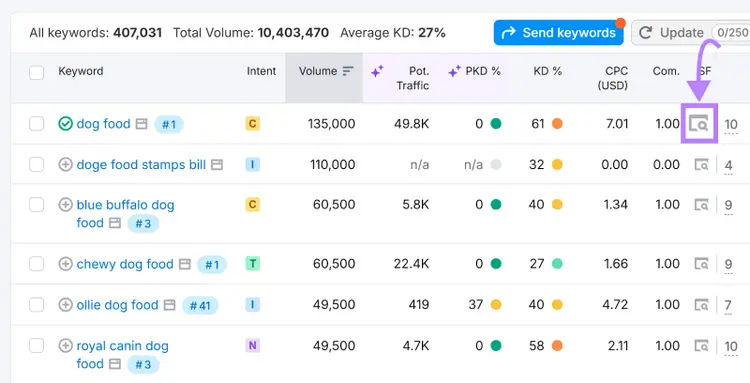Click the #41 badge on ollie dog food
This screenshot has width=750, height=383.
pyautogui.click(x=200, y=306)
